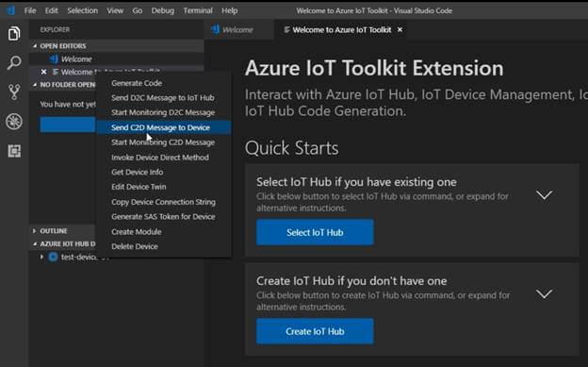588x367 pixels.
Task: Open the File menu
Action: [30, 10]
